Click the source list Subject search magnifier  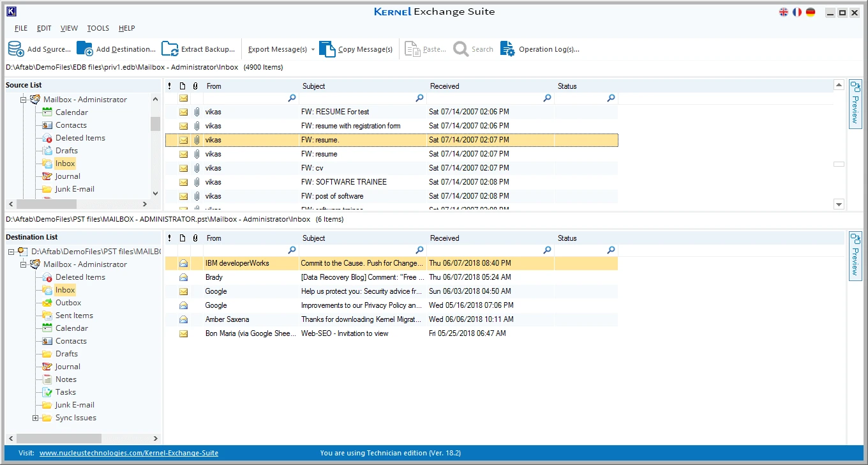420,98
